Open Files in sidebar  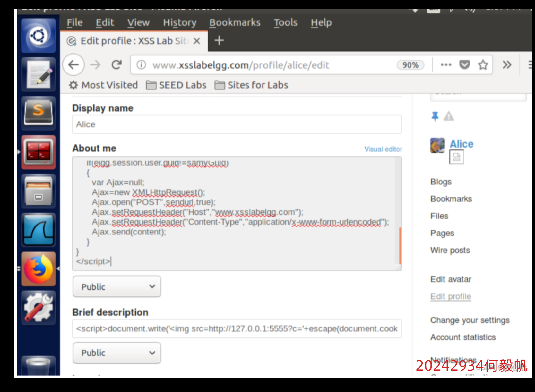tap(439, 216)
